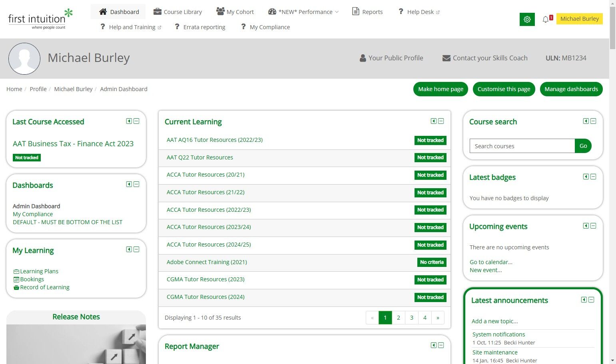Viewport: 616px width, 364px height.
Task: Go to page 3 of Current Learning
Action: tap(412, 318)
